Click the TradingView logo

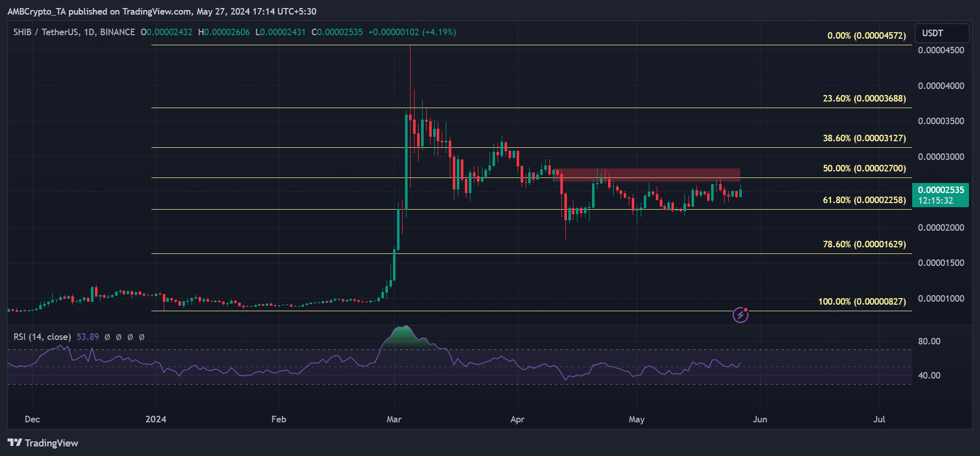[x=43, y=443]
